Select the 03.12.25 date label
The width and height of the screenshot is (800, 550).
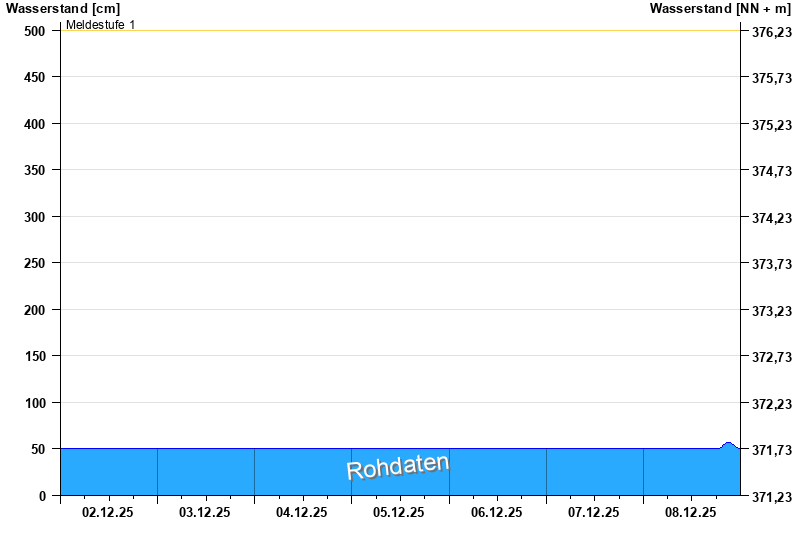[x=205, y=513]
